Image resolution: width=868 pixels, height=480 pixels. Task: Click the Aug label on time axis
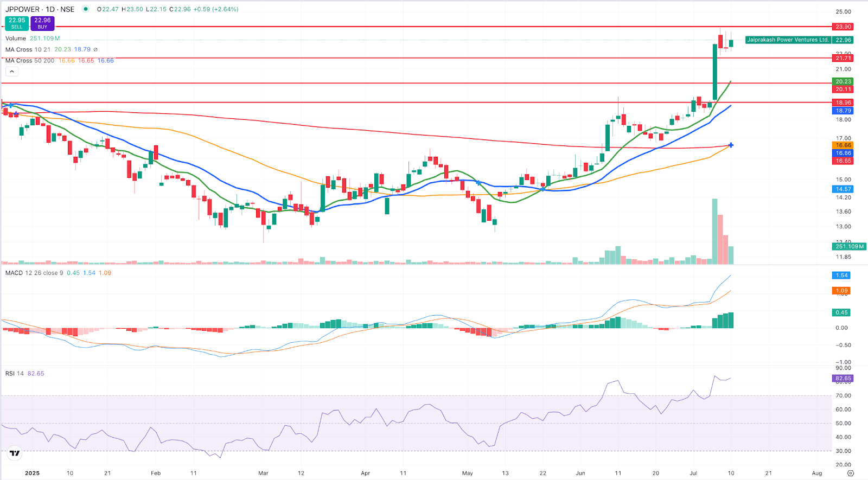pos(817,473)
